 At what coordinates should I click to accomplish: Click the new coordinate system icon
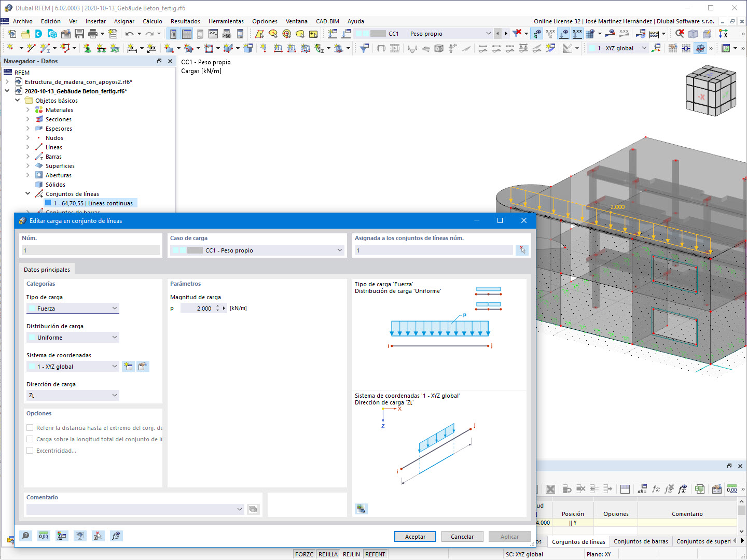128,367
